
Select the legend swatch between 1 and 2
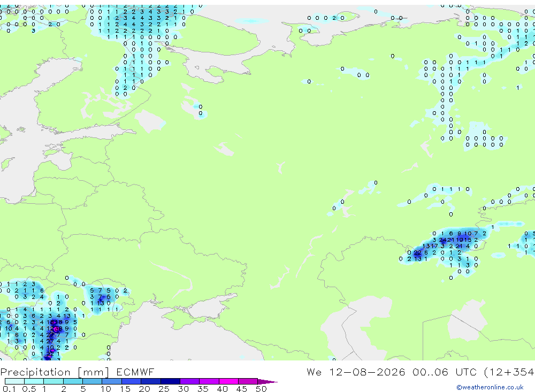coord(53,381)
